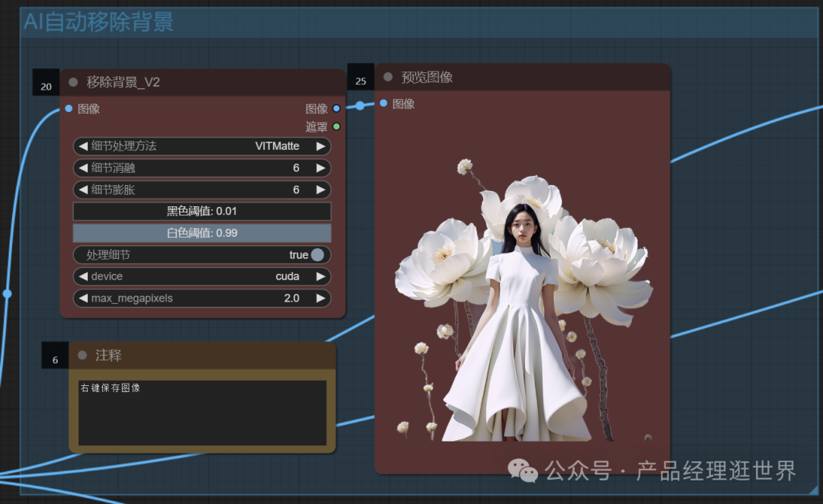
Task: Decrease 细节膨胀 value with left arrow
Action: coord(83,190)
